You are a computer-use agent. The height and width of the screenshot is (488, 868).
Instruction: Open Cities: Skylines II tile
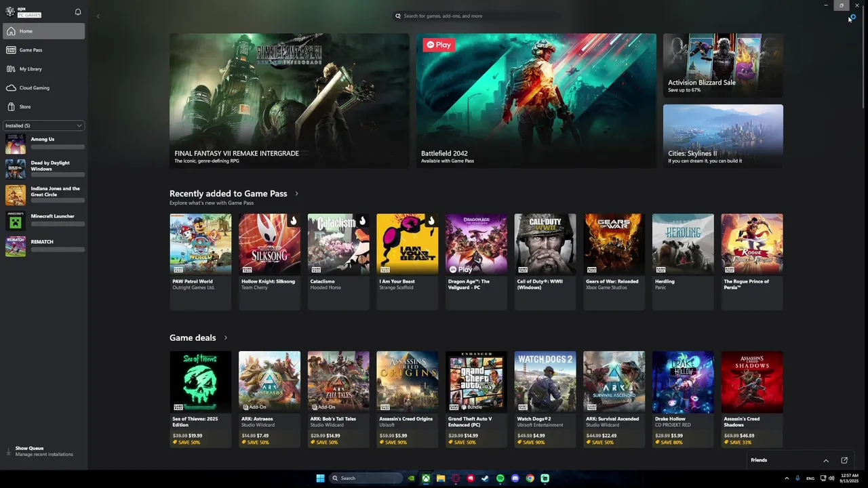723,136
